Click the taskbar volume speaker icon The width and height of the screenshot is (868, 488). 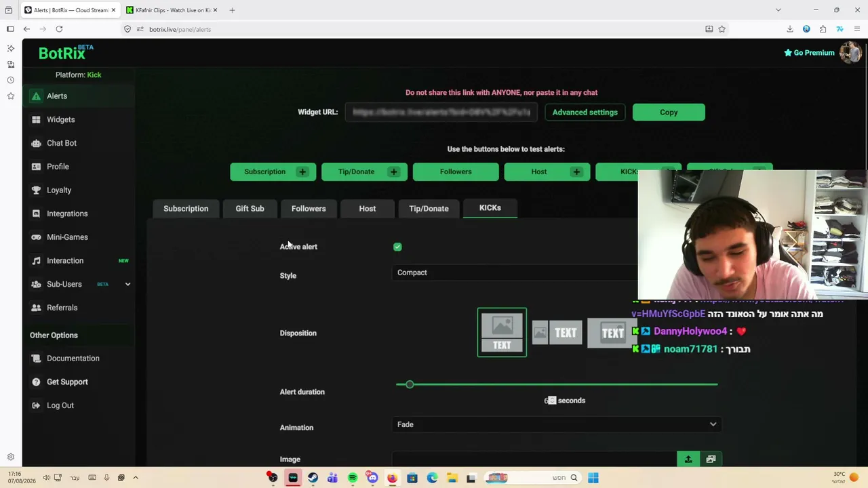46,478
